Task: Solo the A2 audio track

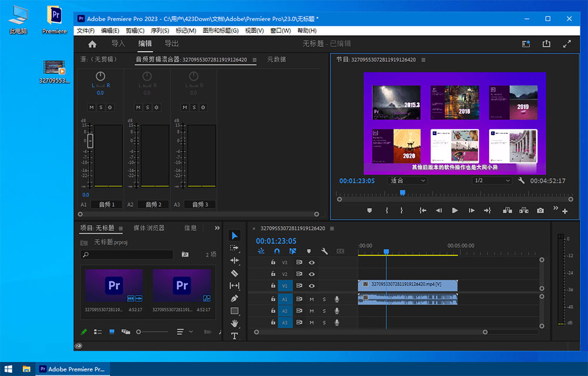Action: (325, 311)
